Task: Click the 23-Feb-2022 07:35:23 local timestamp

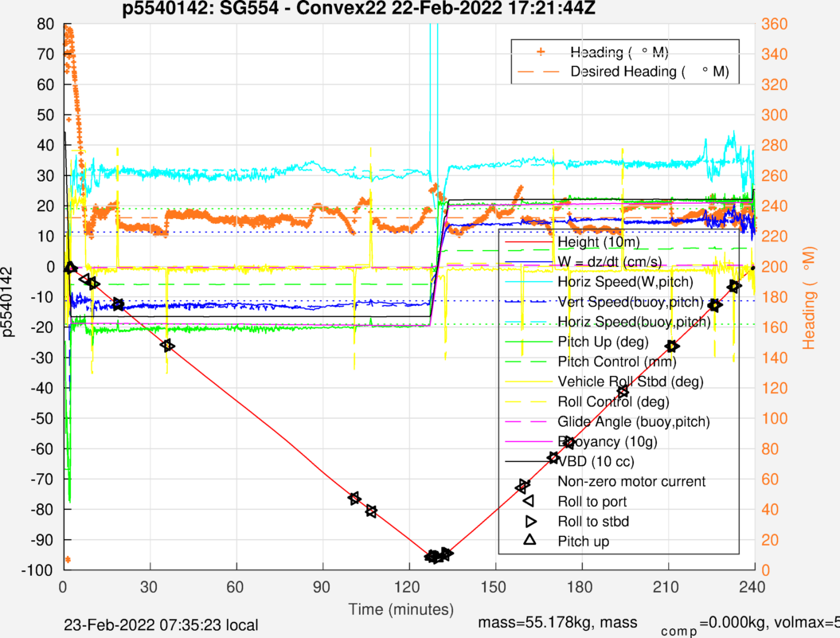Action: [x=161, y=625]
